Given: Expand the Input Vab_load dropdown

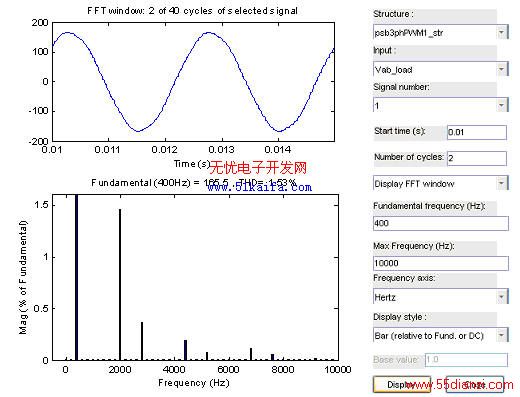Looking at the screenshot, I should (x=501, y=69).
